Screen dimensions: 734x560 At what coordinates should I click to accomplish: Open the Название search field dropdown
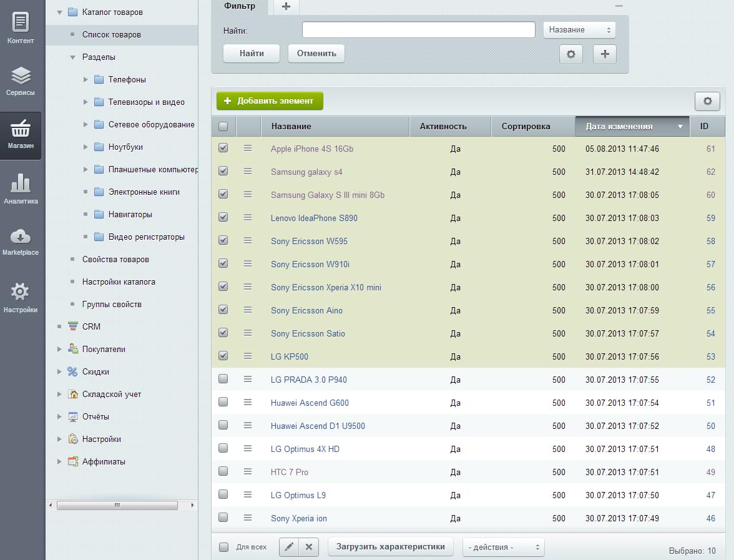(579, 30)
